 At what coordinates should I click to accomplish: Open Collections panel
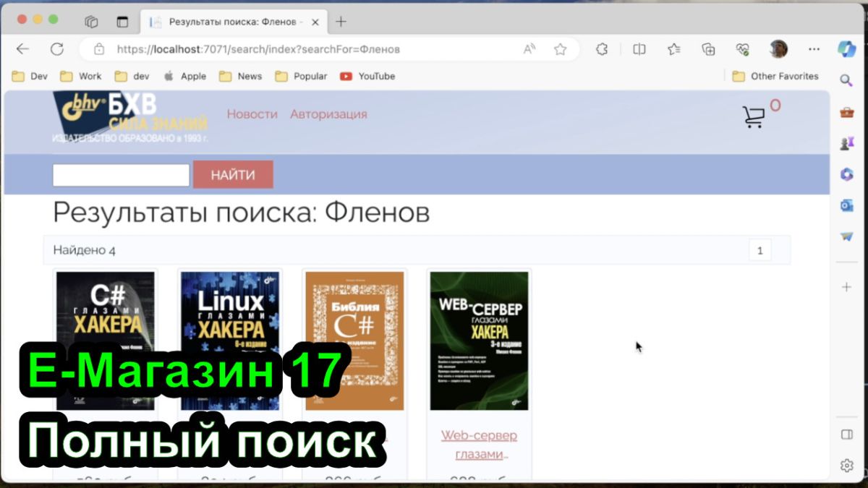(709, 49)
